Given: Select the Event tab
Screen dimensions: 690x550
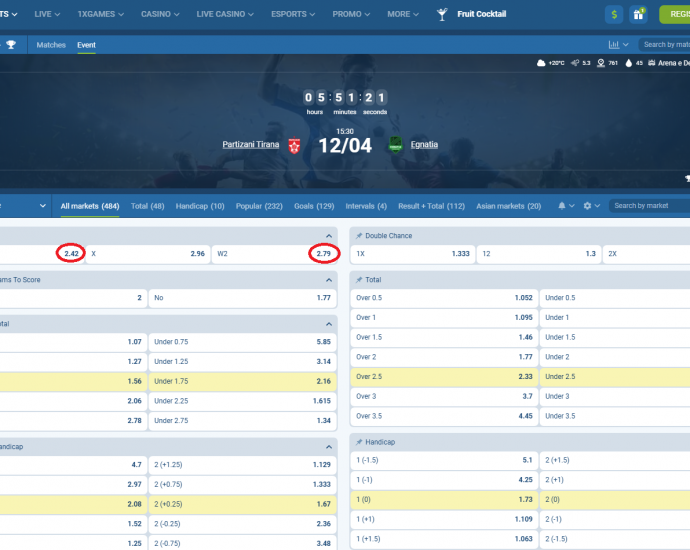Looking at the screenshot, I should 86,45.
